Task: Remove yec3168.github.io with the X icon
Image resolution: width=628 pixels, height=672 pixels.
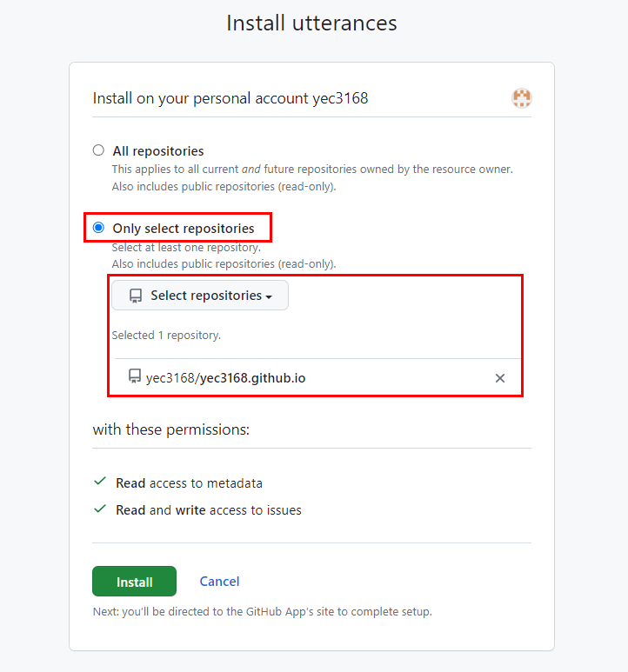Action: 500,378
